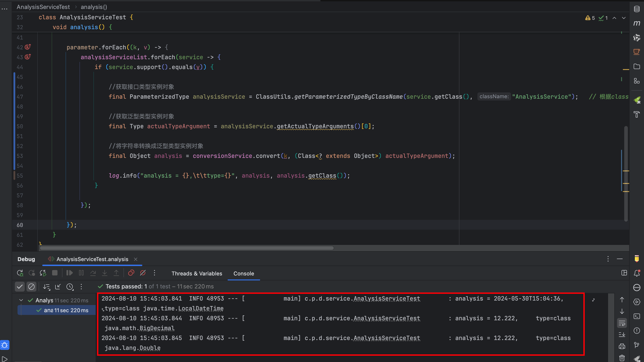Open the Structure tool window icon

point(637,81)
